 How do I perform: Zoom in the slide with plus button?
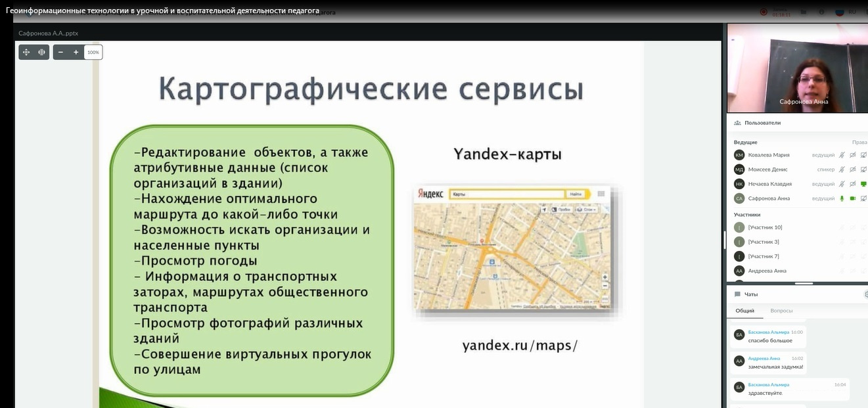tap(76, 52)
